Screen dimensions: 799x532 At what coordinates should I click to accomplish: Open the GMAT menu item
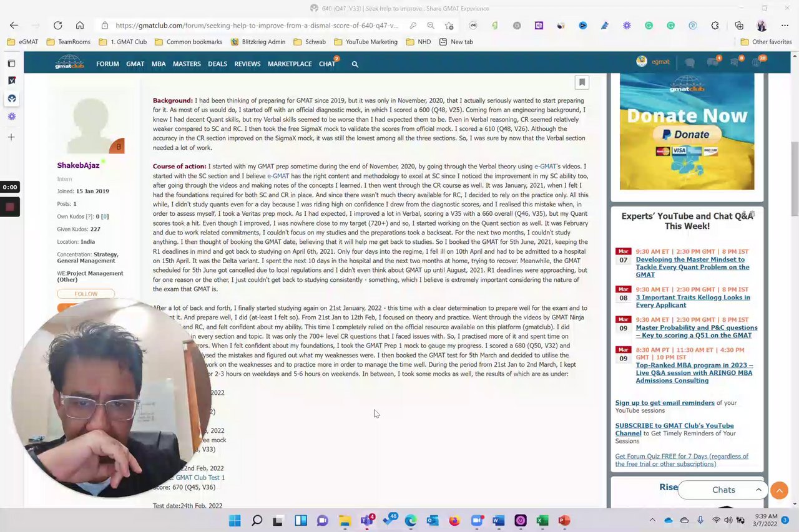(x=135, y=64)
